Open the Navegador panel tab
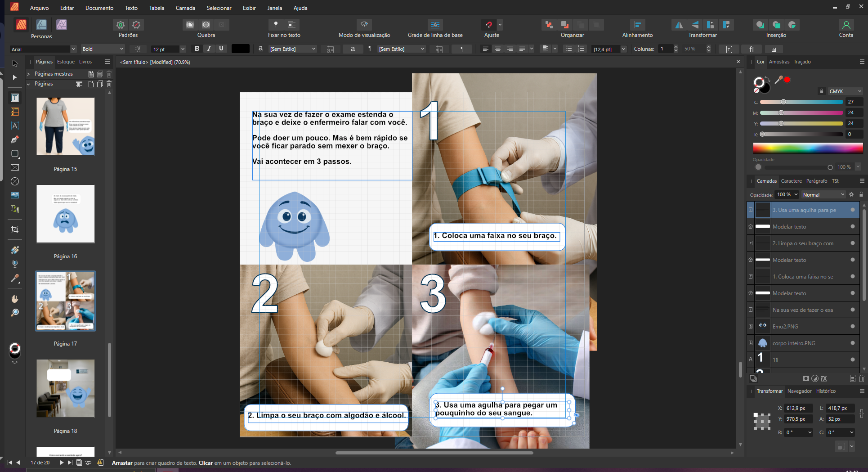This screenshot has width=868, height=472. coord(799,391)
